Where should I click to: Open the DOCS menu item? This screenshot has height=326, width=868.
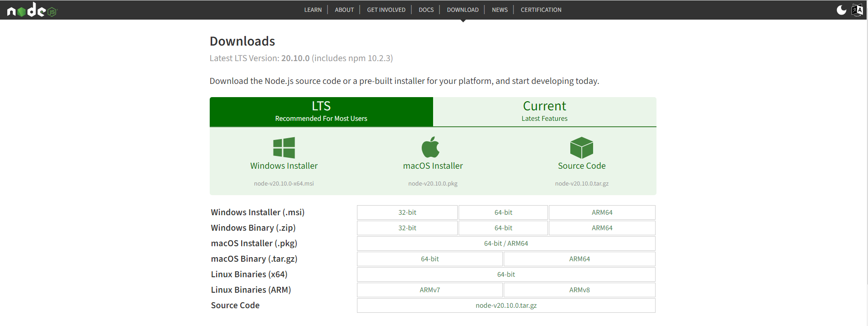point(426,10)
